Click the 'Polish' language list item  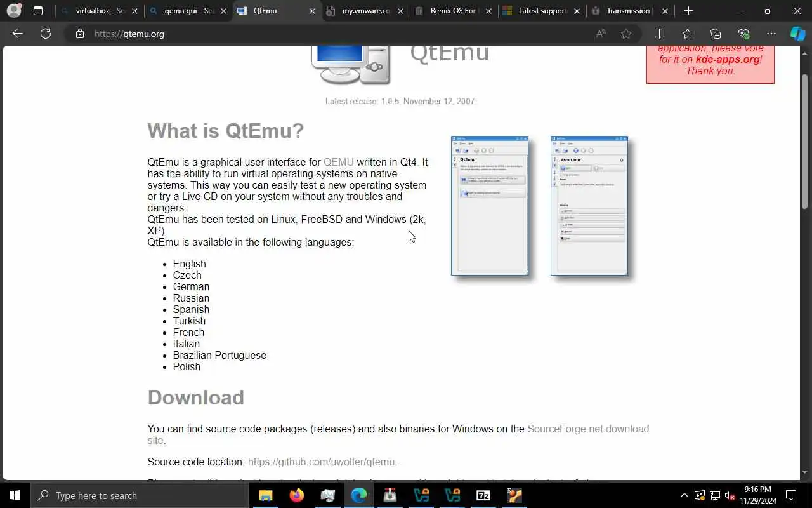point(187,366)
